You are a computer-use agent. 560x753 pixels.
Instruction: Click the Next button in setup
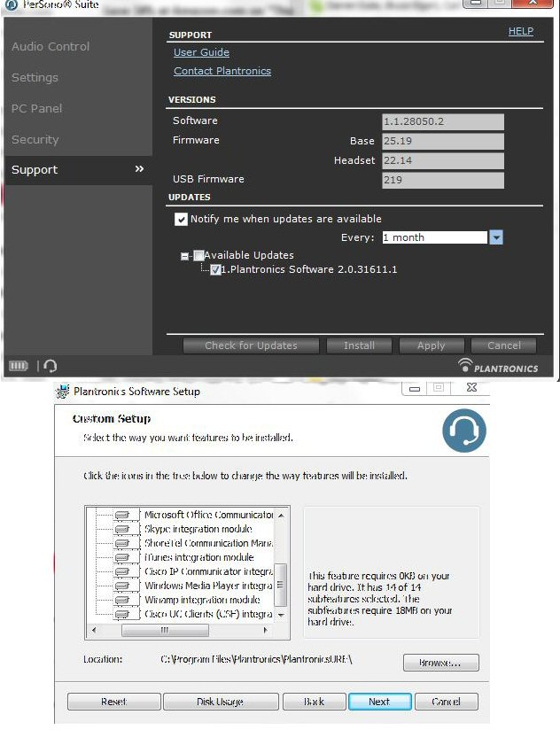click(x=379, y=702)
